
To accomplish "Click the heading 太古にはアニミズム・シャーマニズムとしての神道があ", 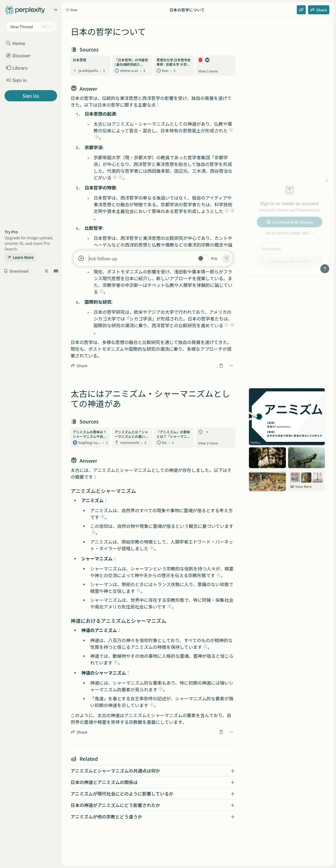I will click(150, 399).
